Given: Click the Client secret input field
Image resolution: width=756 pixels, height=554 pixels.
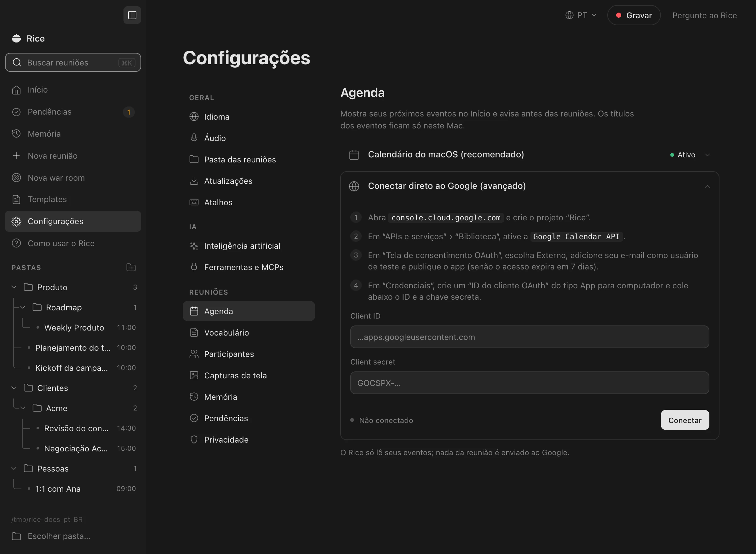Looking at the screenshot, I should click(x=530, y=383).
